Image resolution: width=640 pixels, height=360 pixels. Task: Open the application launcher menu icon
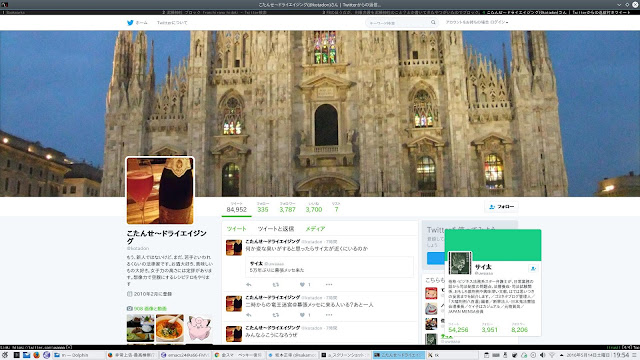[5, 355]
